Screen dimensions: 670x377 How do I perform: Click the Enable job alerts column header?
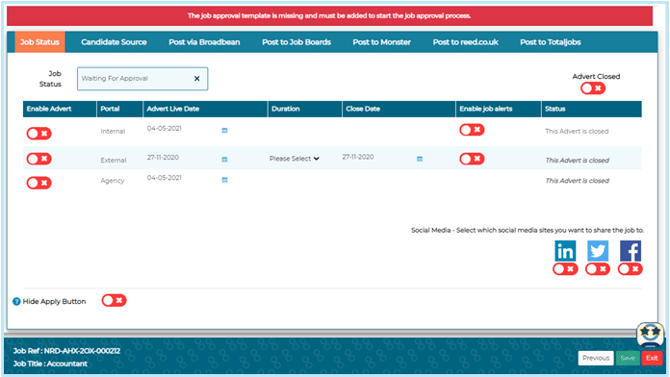(499, 109)
